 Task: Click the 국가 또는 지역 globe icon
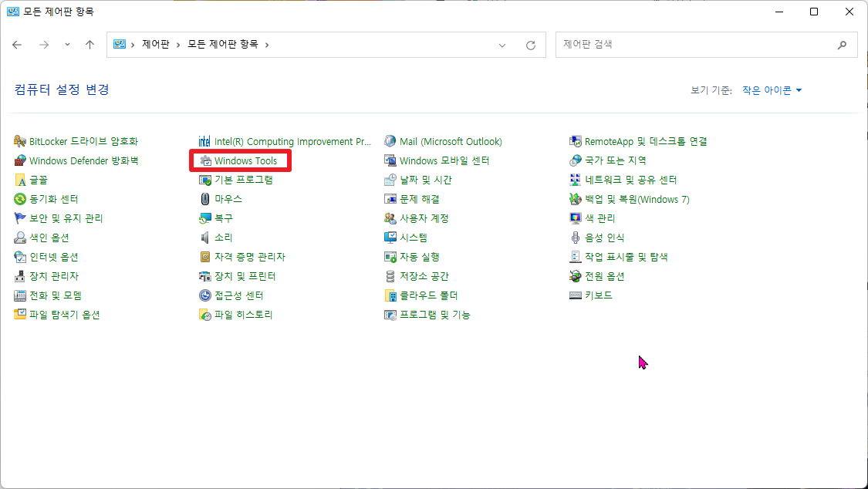point(576,161)
